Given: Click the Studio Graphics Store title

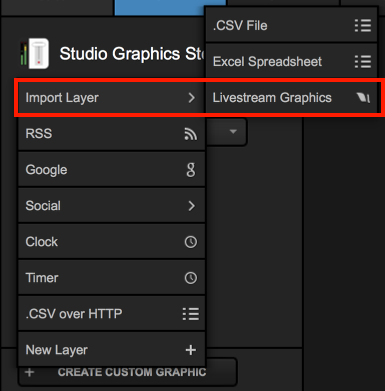Looking at the screenshot, I should pyautogui.click(x=132, y=54).
